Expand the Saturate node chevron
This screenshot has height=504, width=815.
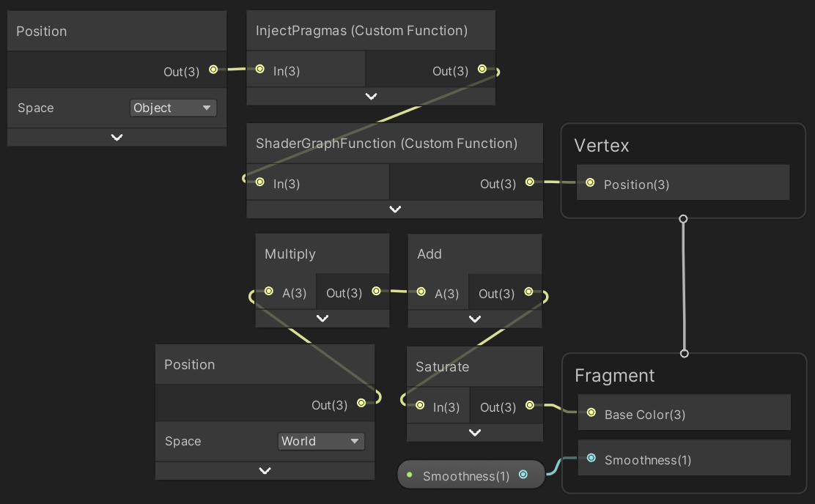click(x=474, y=432)
